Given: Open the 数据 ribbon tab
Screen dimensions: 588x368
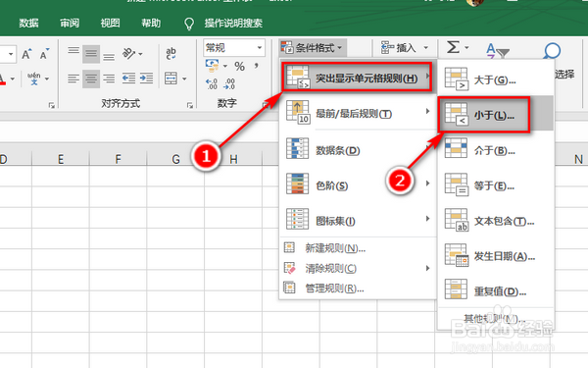Looking at the screenshot, I should (28, 24).
